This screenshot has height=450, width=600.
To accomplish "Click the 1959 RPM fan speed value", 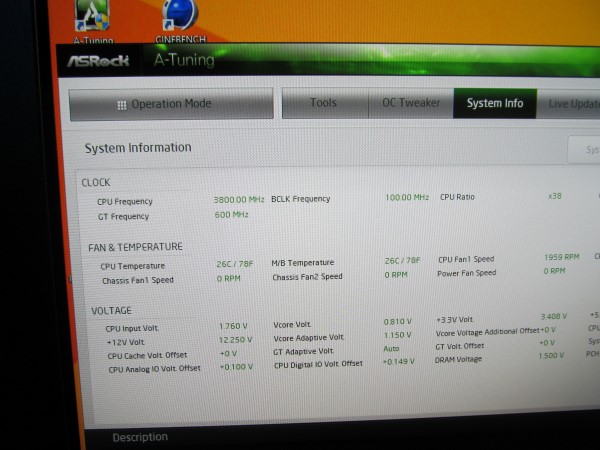I will tap(562, 257).
